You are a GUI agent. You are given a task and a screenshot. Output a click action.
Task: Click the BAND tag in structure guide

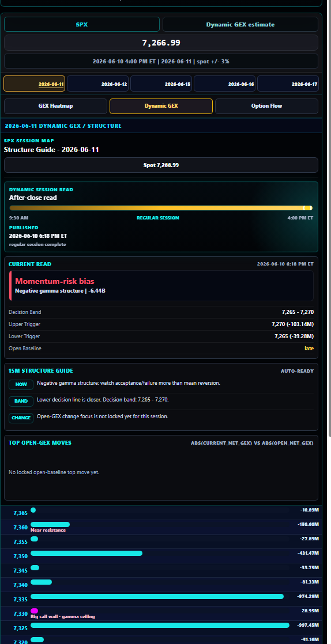[x=21, y=401]
